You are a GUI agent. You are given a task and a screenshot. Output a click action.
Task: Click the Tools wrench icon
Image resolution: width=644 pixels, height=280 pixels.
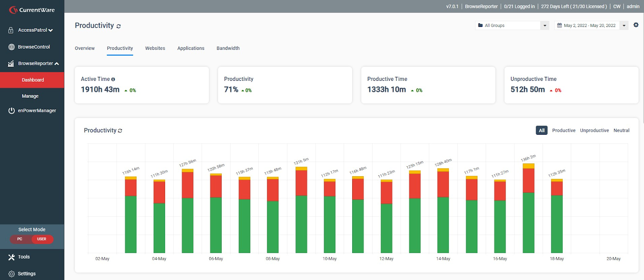(x=11, y=257)
